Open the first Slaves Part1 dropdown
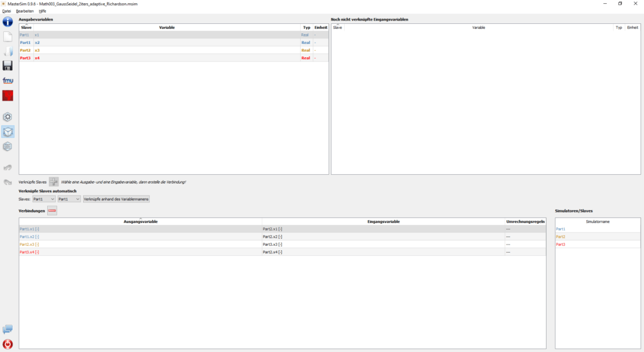The height and width of the screenshot is (352, 644). [43, 199]
